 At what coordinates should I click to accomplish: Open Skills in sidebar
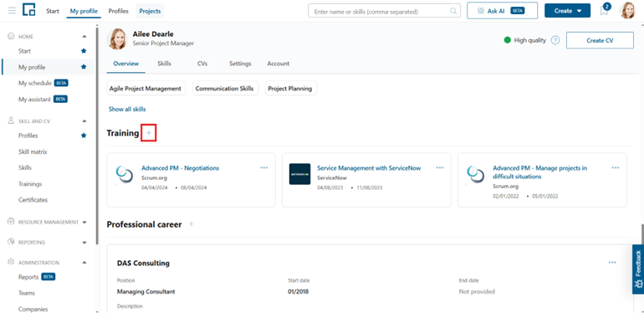click(x=25, y=167)
